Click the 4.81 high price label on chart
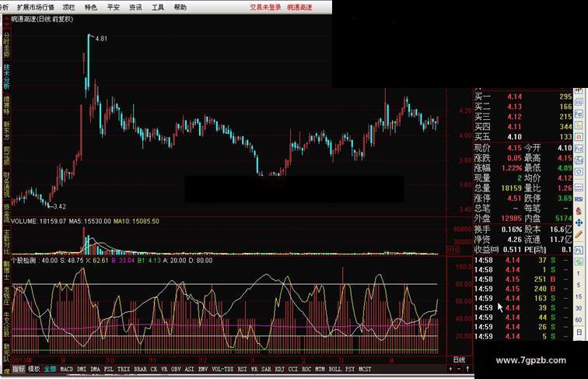Viewport: 588px width, 379px height. [x=101, y=39]
